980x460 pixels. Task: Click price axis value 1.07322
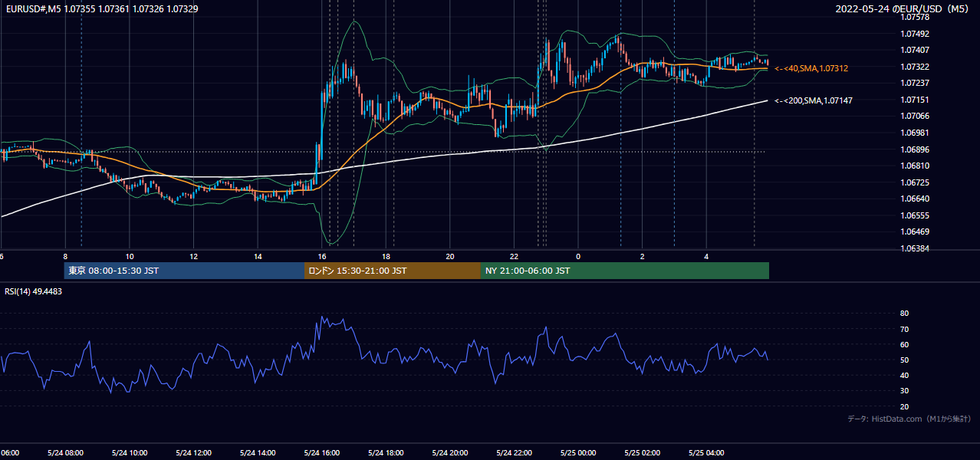(916, 67)
